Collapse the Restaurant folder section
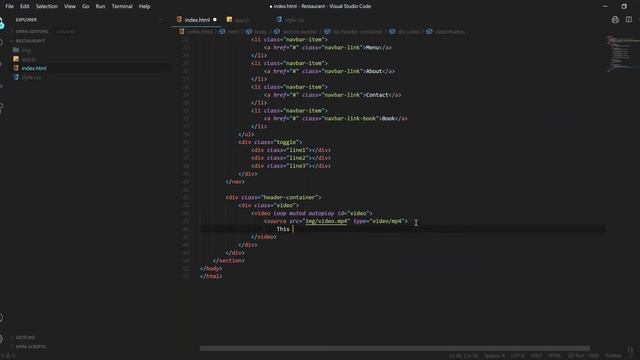The image size is (640, 360). coord(30,41)
